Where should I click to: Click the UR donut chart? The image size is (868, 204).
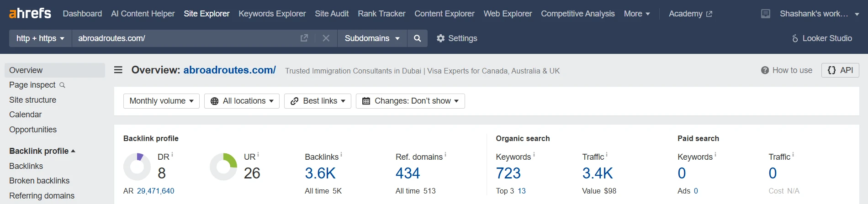pyautogui.click(x=223, y=167)
